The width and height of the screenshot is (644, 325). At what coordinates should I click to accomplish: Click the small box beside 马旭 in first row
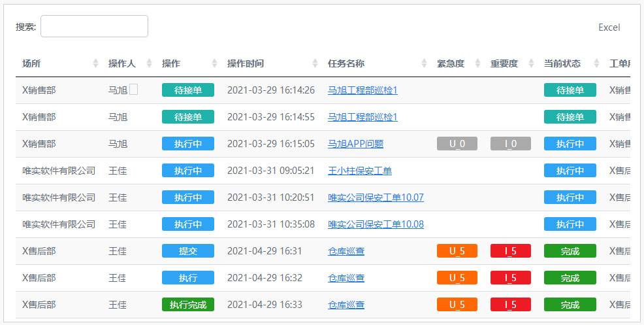point(133,90)
